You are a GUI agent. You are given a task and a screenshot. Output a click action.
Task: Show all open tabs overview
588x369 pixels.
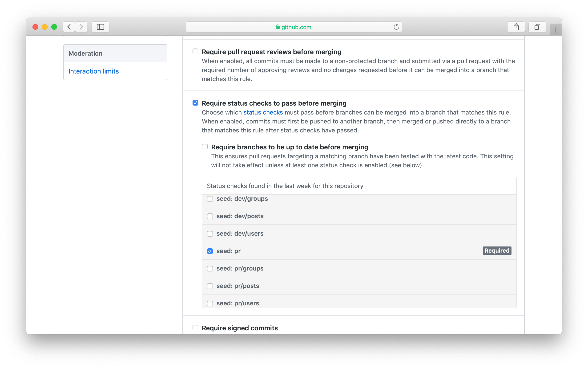pos(537,27)
